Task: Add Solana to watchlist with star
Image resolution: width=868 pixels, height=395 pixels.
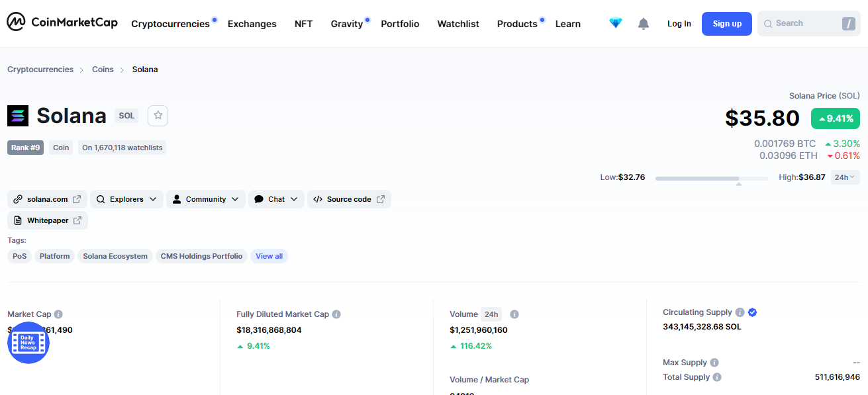Action: [x=158, y=115]
